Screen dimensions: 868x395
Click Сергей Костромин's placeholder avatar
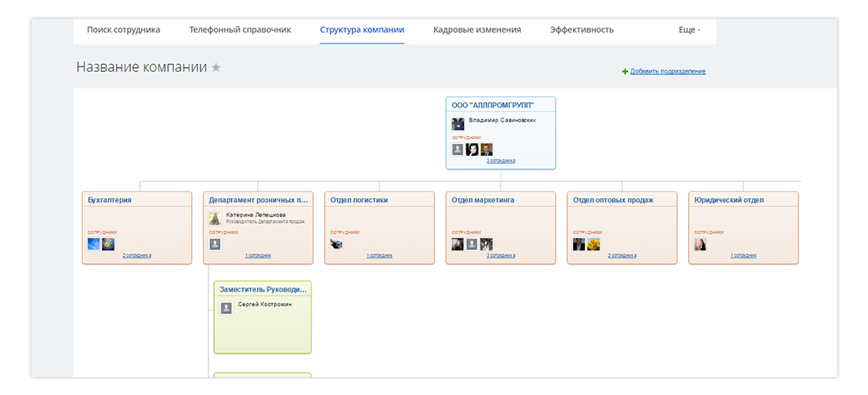(x=226, y=308)
